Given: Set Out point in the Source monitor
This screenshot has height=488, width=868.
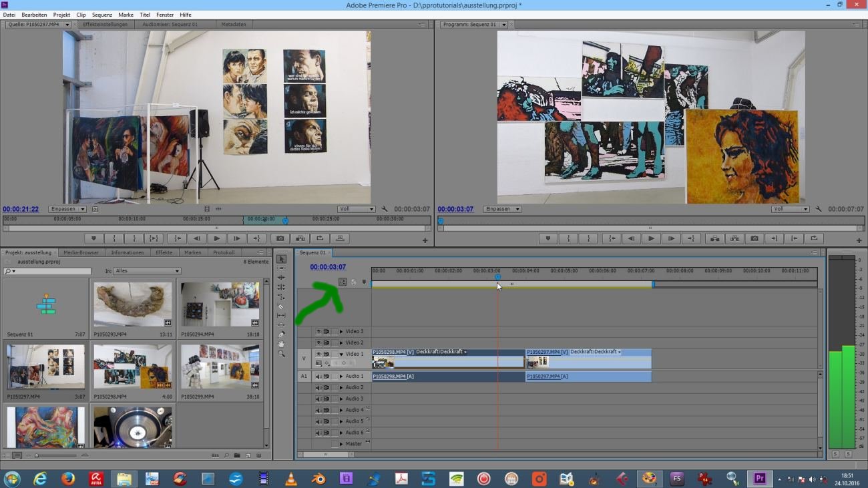Looking at the screenshot, I should pos(134,238).
